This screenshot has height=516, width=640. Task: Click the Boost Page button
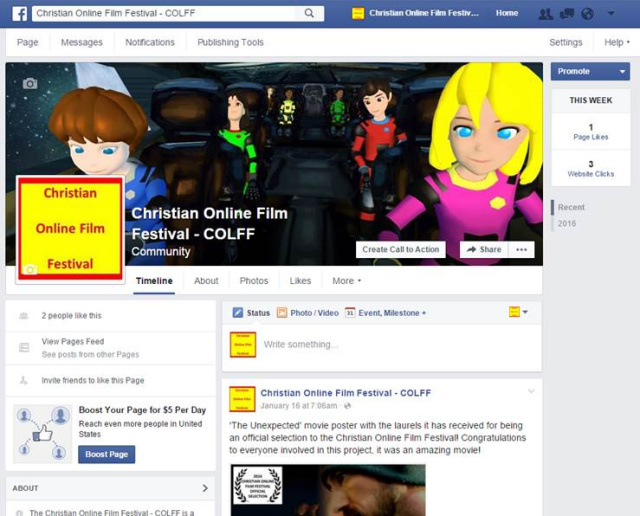click(x=107, y=454)
